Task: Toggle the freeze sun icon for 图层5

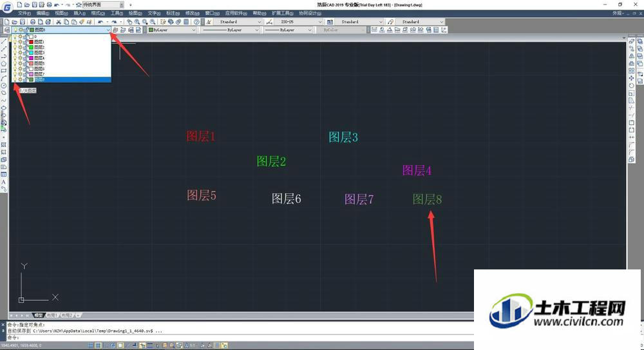Action: (20, 63)
